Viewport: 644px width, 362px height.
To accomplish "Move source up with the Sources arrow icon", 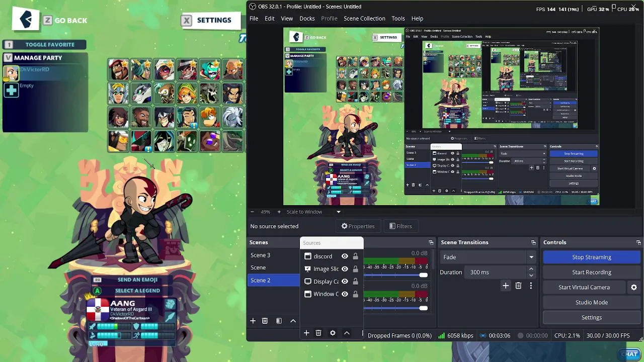I will tap(347, 333).
